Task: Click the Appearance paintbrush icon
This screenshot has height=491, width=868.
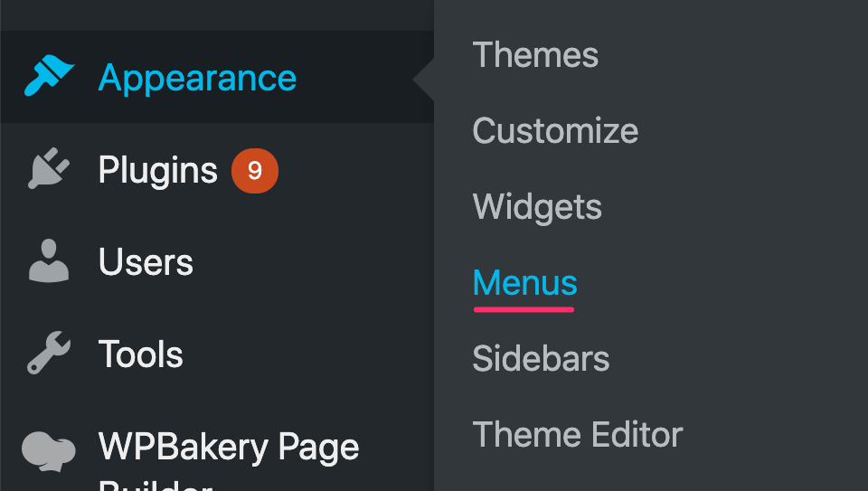Action: (49, 76)
